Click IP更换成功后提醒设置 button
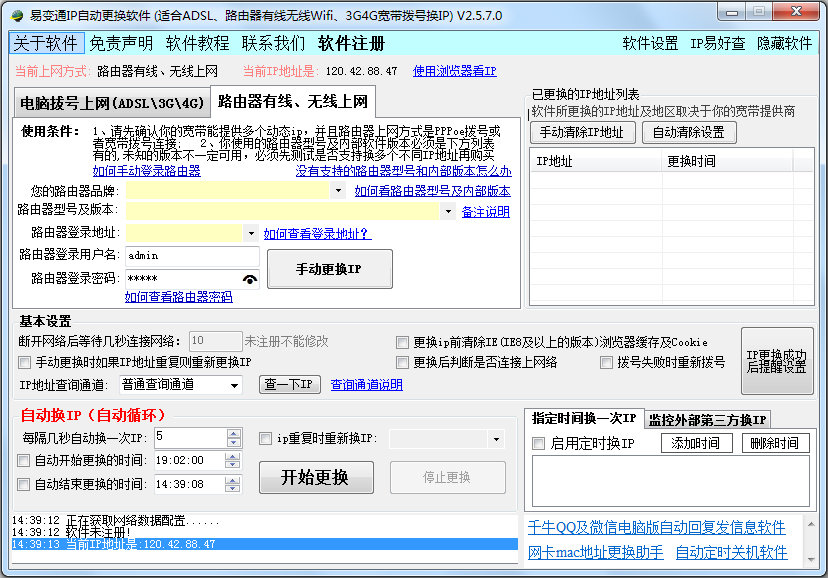The width and height of the screenshot is (828, 578). coord(777,361)
